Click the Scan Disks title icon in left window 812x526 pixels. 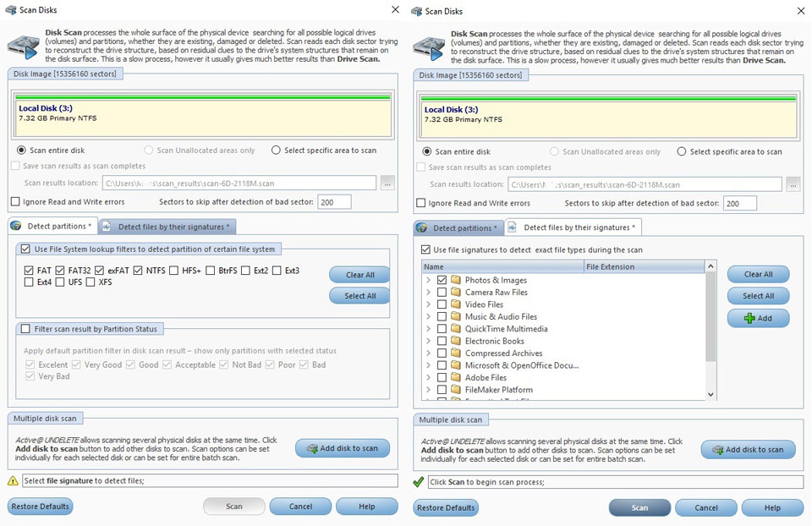click(10, 10)
